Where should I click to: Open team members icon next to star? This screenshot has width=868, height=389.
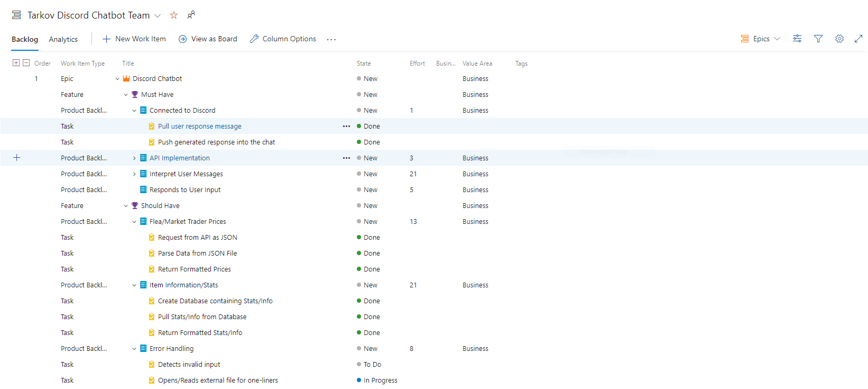191,15
